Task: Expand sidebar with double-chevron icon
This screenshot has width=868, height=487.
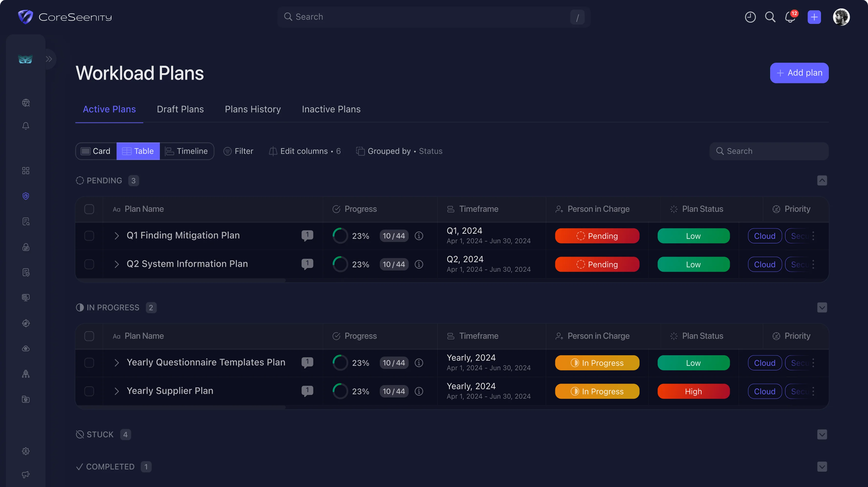Action: tap(49, 59)
